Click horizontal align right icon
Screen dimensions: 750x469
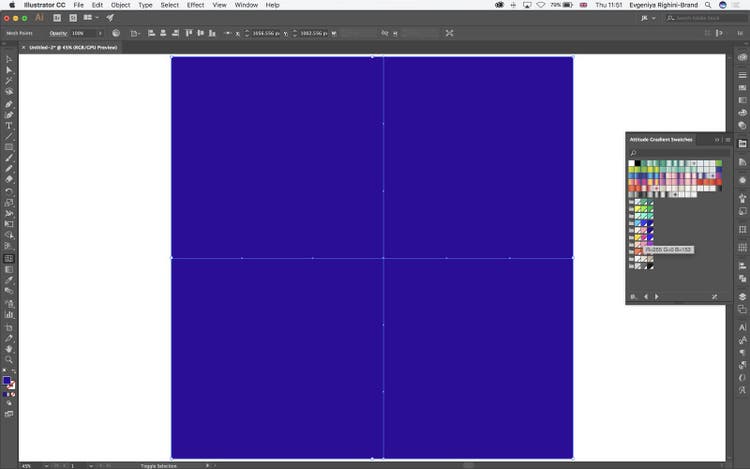click(x=175, y=33)
